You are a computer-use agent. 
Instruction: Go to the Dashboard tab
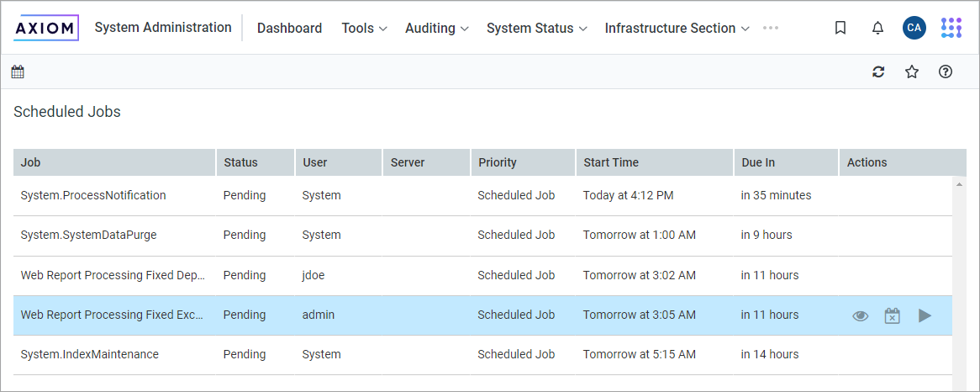[x=289, y=28]
